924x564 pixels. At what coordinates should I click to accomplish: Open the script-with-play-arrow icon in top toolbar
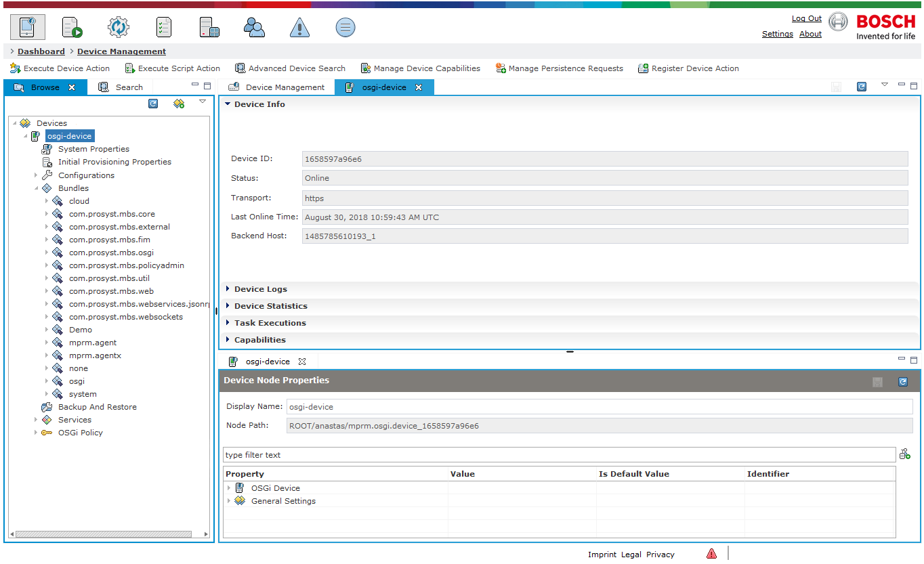[x=72, y=27]
